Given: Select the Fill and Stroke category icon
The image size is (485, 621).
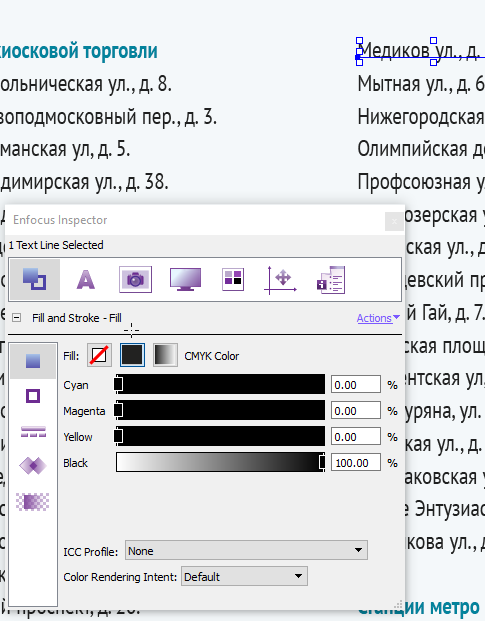Looking at the screenshot, I should (x=34, y=279).
